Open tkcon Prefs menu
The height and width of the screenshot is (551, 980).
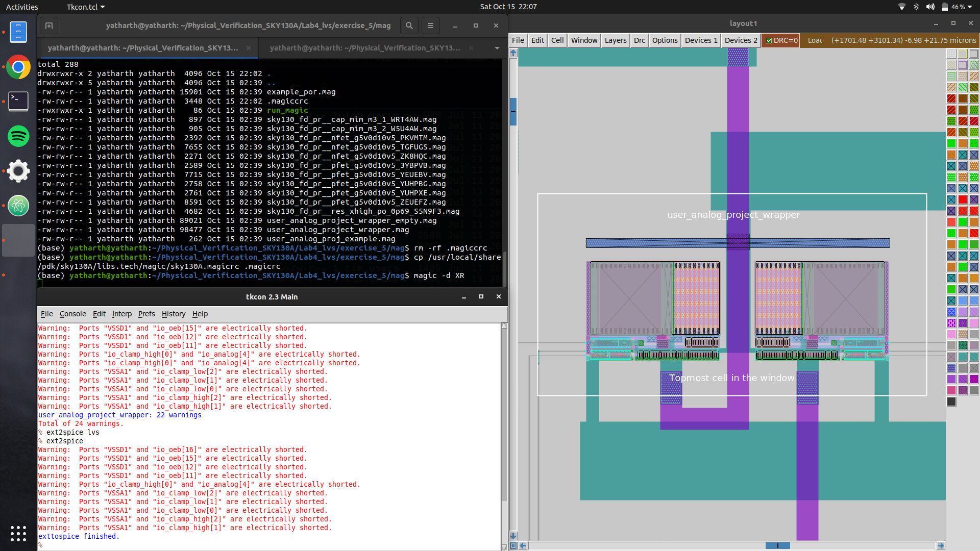pos(146,314)
